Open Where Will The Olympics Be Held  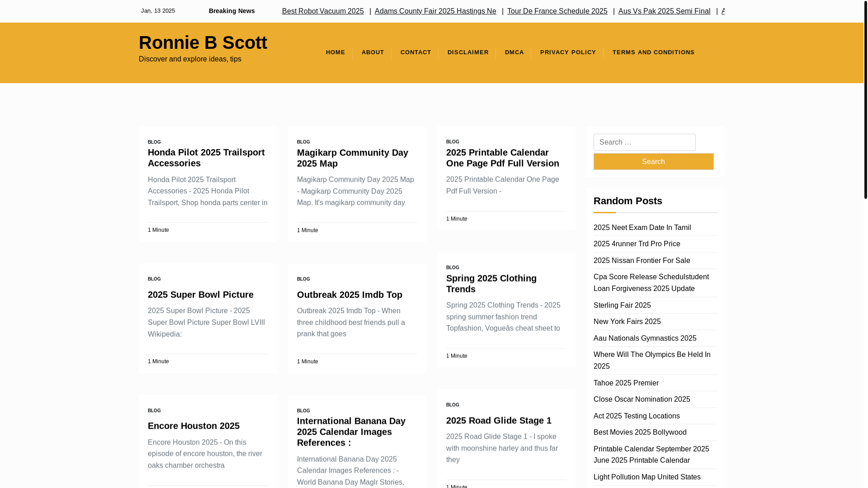tap(652, 361)
